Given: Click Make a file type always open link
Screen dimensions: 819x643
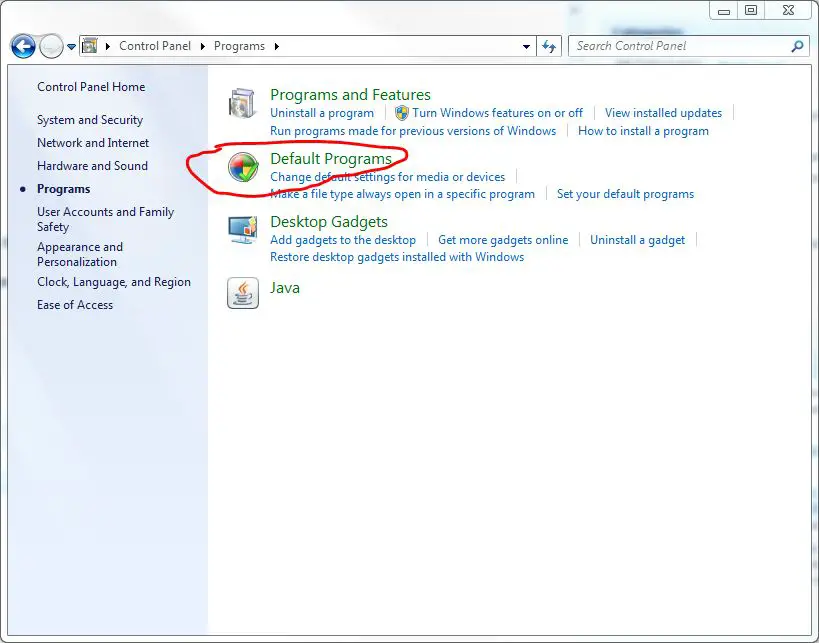Looking at the screenshot, I should 402,194.
